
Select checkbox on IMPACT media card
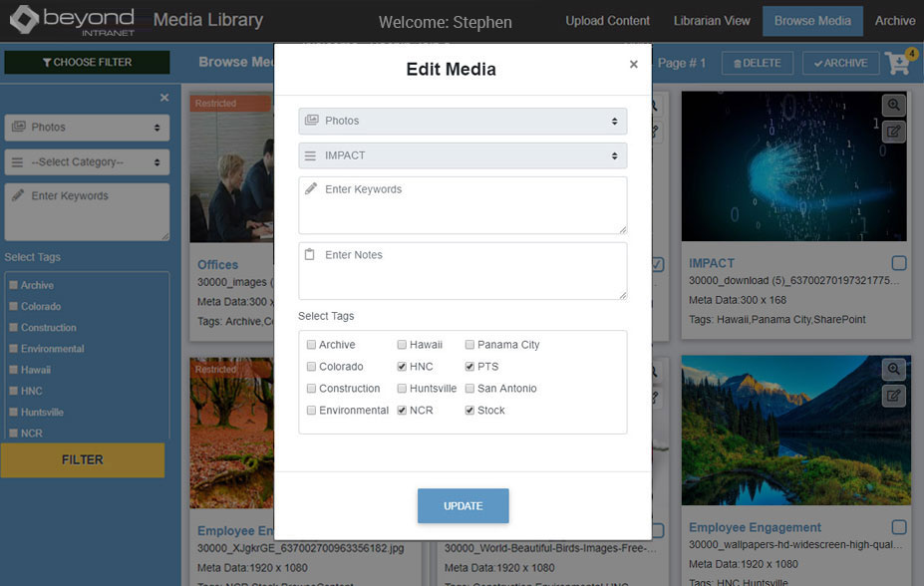pos(899,263)
